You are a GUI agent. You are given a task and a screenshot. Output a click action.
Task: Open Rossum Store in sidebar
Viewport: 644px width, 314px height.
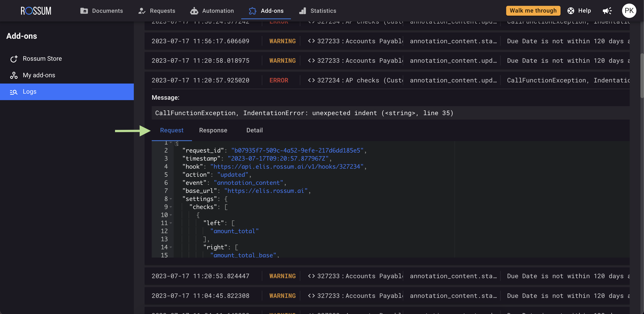(42, 58)
